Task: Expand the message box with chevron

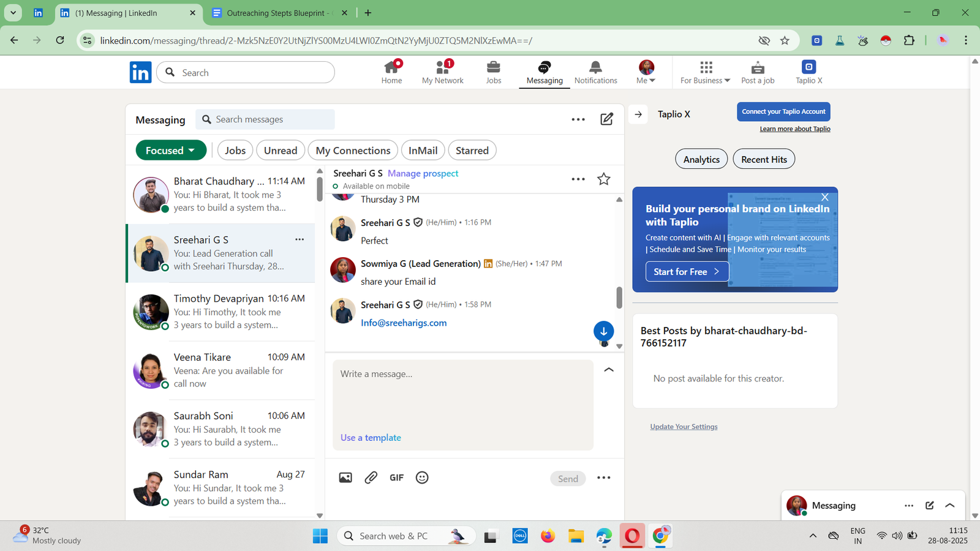Action: (609, 370)
